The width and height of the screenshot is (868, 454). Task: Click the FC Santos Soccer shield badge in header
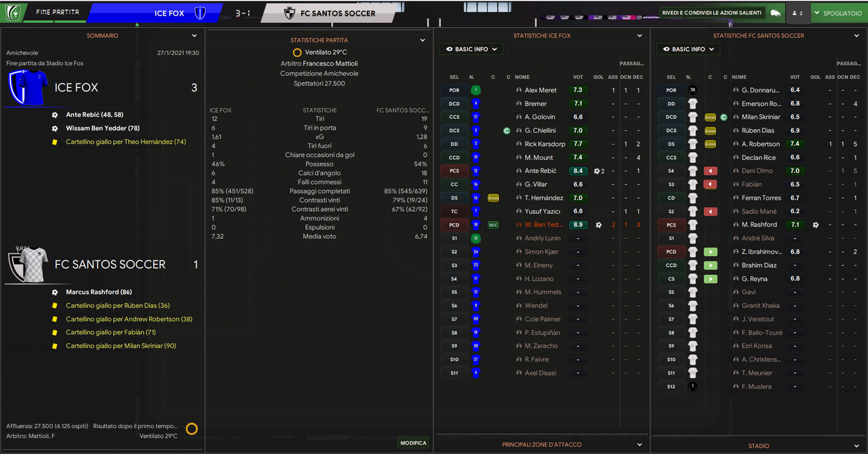tap(289, 13)
